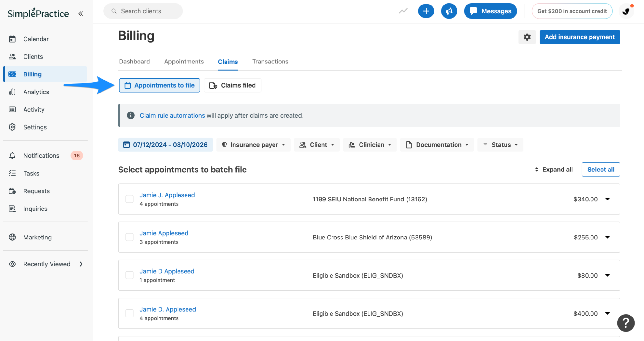This screenshot has height=341, width=644.
Task: Go to Clients in the sidebar
Action: click(45, 57)
